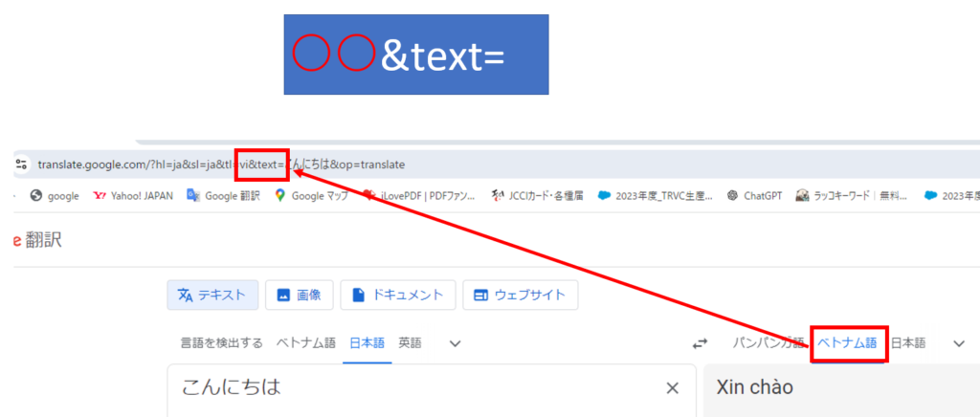Clear the source text with X
The width and height of the screenshot is (980, 417).
[672, 387]
